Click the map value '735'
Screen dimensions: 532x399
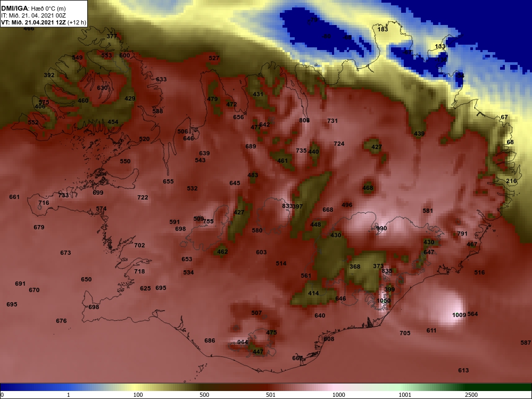coord(301,151)
